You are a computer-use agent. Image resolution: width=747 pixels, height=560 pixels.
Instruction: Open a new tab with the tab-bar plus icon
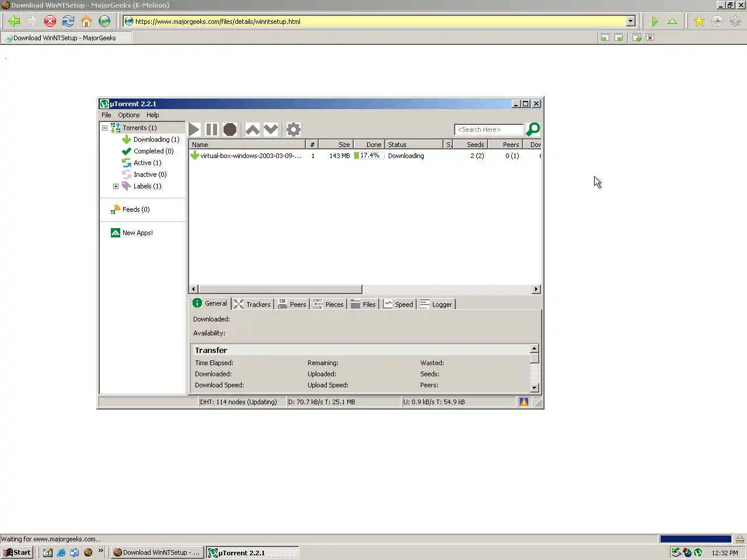coord(637,37)
